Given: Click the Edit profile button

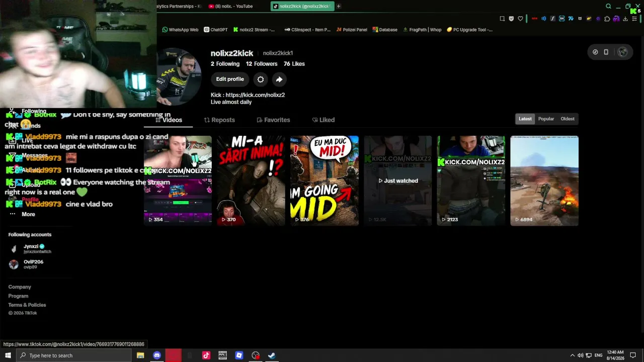Looking at the screenshot, I should 230,79.
